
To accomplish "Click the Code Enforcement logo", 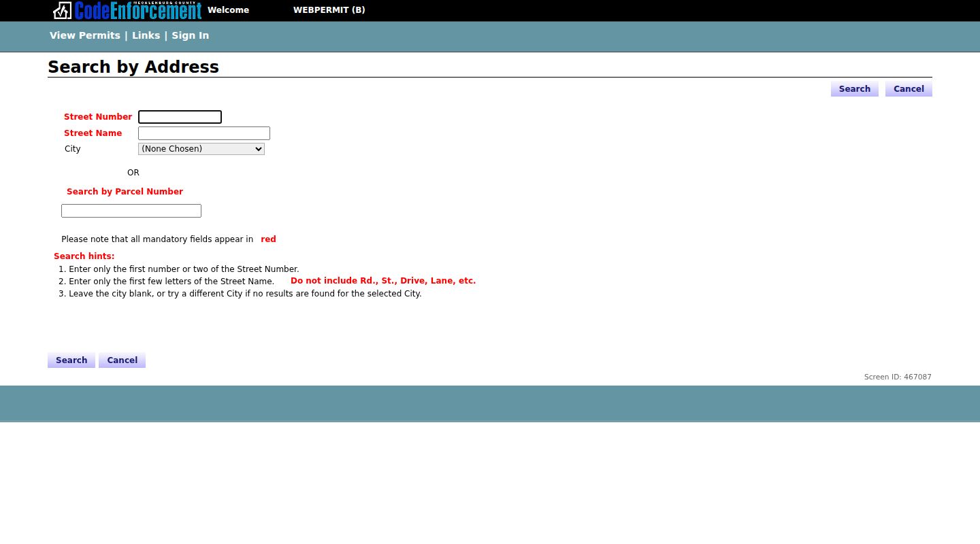I will click(x=127, y=10).
